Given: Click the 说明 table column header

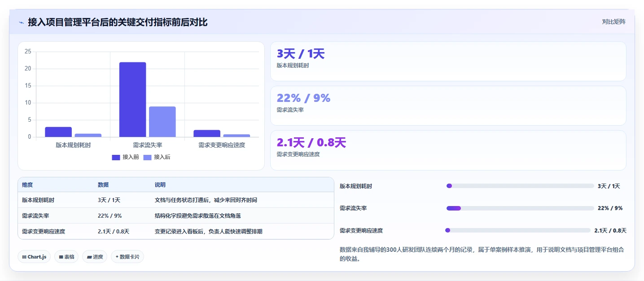Looking at the screenshot, I should click(x=160, y=185).
